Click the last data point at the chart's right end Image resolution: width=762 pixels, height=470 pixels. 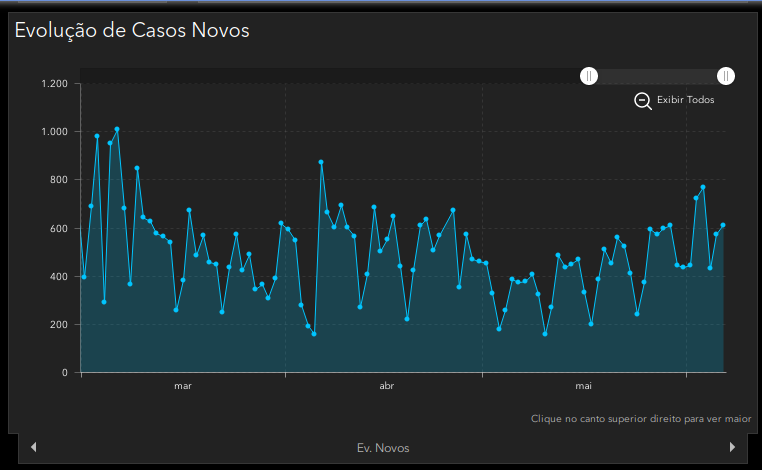click(x=723, y=225)
